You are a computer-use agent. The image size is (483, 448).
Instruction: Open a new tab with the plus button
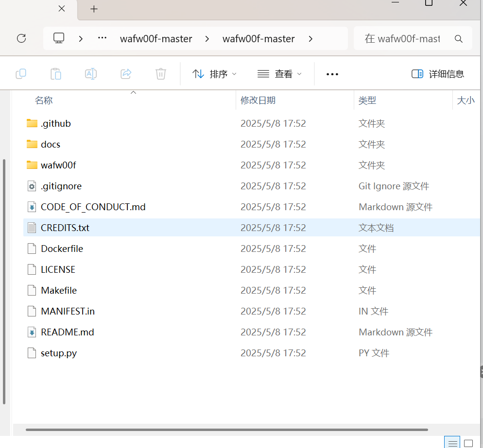coord(94,8)
